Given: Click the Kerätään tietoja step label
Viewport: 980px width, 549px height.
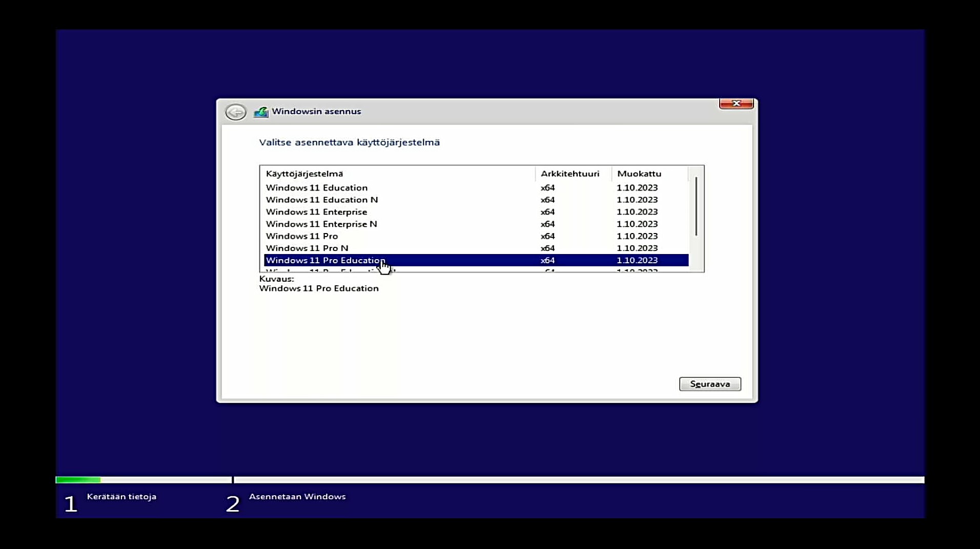Looking at the screenshot, I should 121,497.
